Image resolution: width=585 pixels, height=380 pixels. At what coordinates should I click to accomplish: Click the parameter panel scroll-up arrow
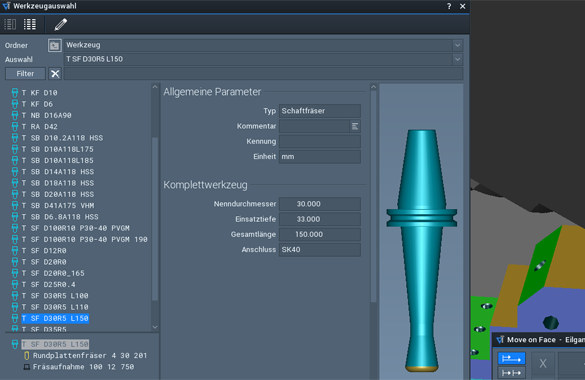pyautogui.click(x=373, y=87)
